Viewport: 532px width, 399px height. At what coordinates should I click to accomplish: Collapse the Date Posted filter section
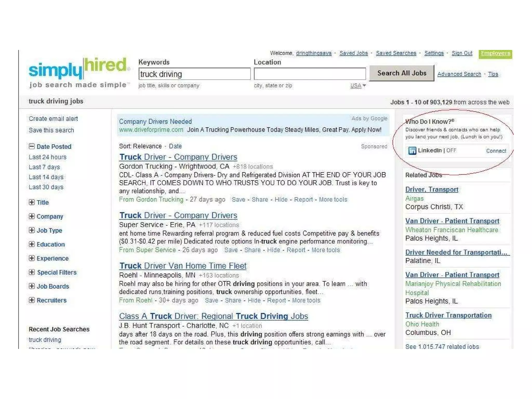pos(32,147)
